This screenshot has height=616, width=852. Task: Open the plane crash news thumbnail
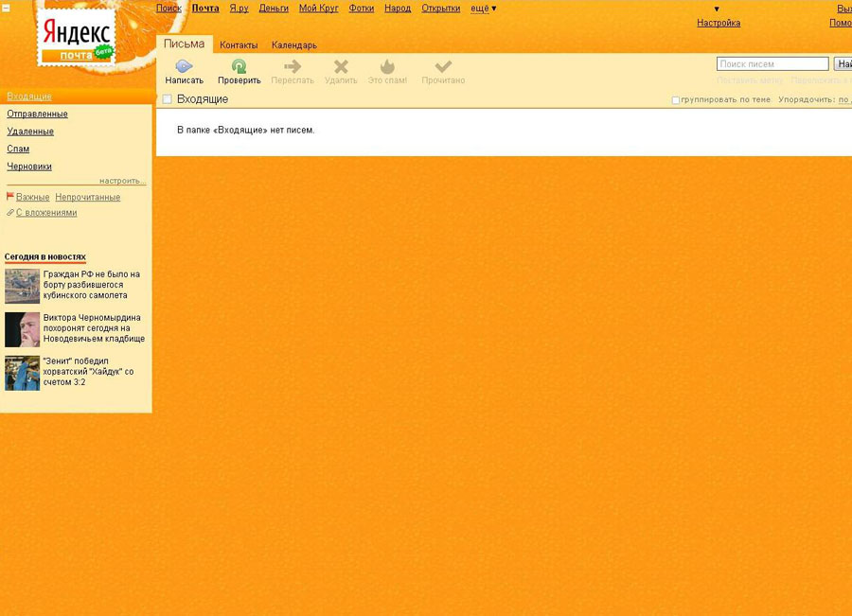23,286
